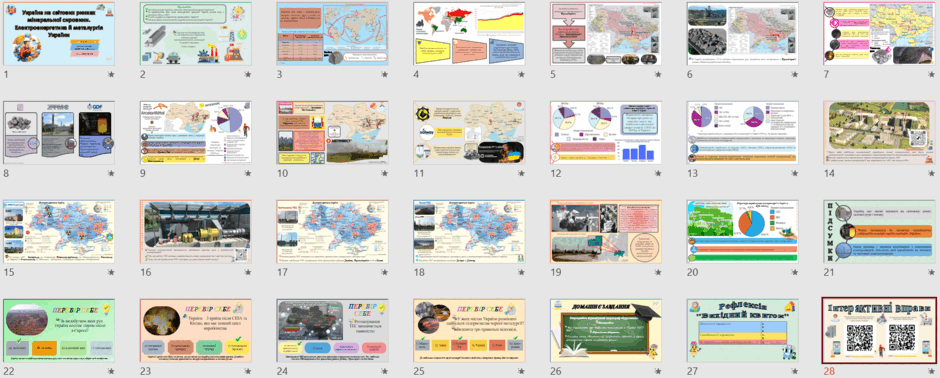Click the transition star under slide 16

(x=248, y=273)
